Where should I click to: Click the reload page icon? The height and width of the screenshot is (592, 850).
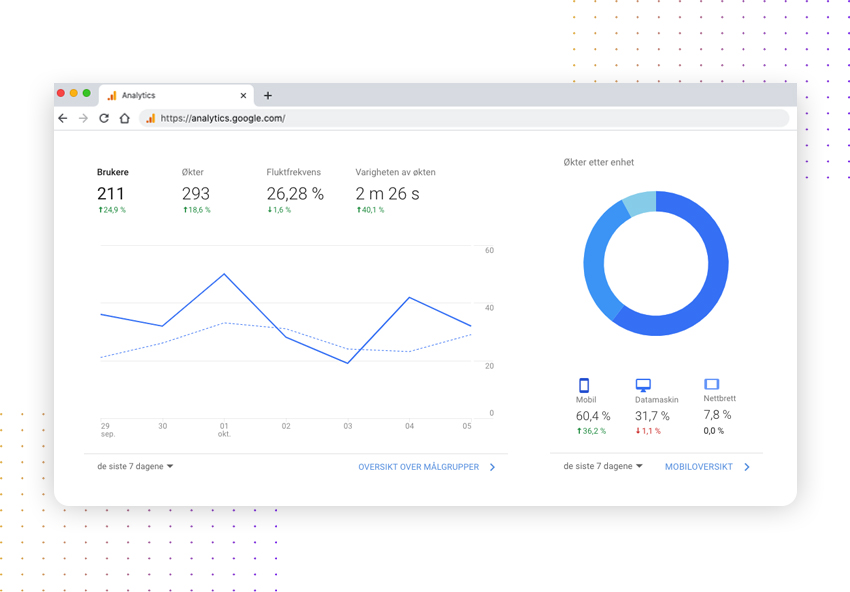coord(104,117)
